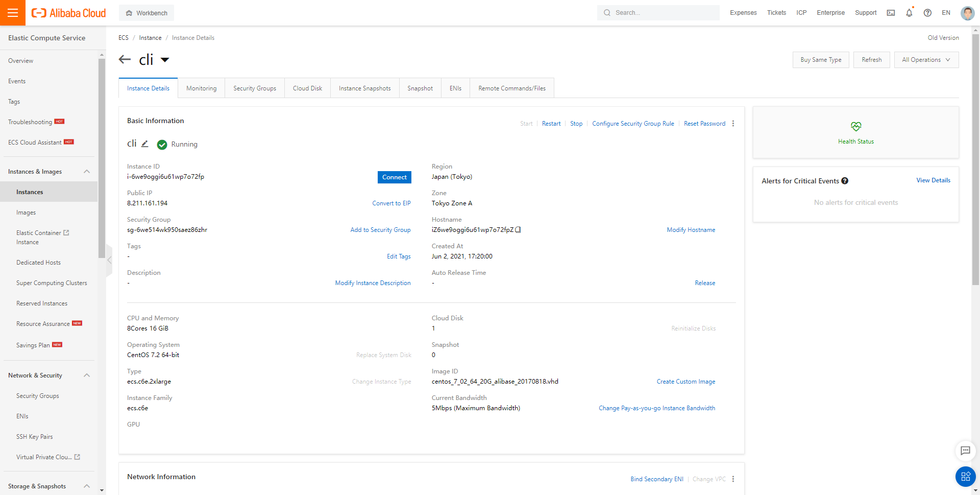
Task: Switch to the Monitoring tab
Action: click(x=201, y=88)
